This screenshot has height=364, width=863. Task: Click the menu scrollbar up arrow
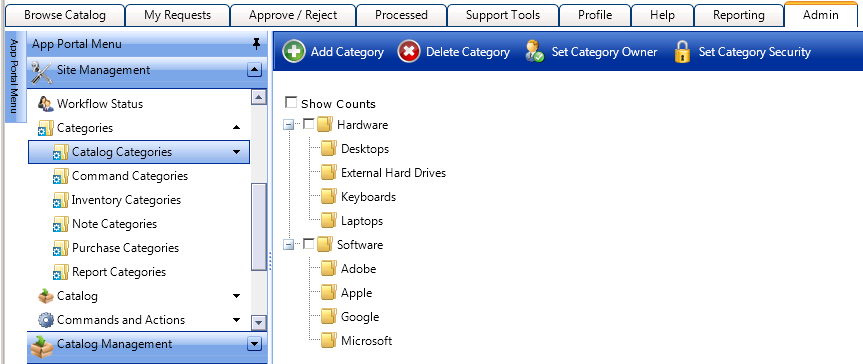coord(258,97)
